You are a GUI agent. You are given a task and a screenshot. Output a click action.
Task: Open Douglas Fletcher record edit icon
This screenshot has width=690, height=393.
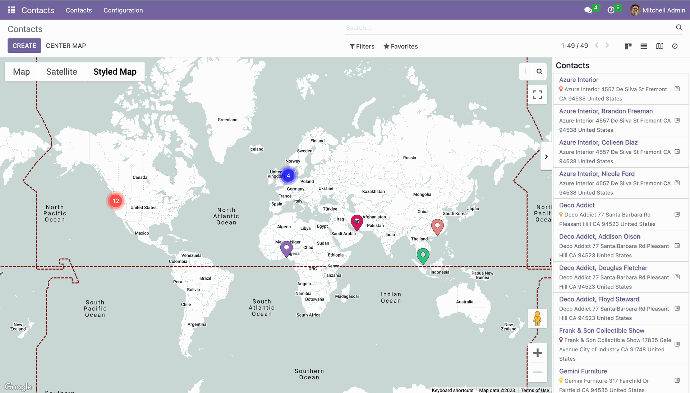coord(677,277)
